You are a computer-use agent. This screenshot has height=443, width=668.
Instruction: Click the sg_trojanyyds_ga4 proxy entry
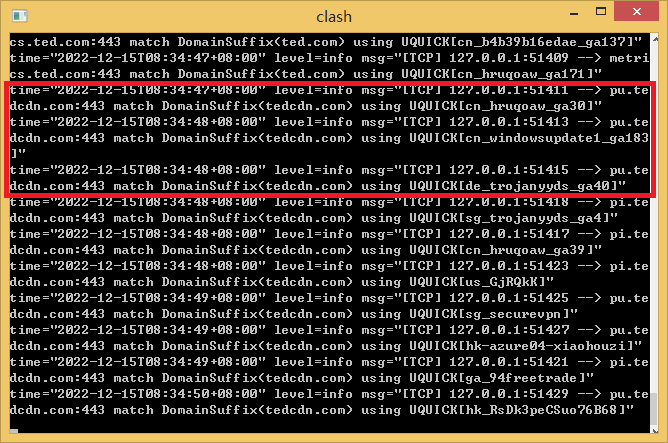(x=535, y=218)
